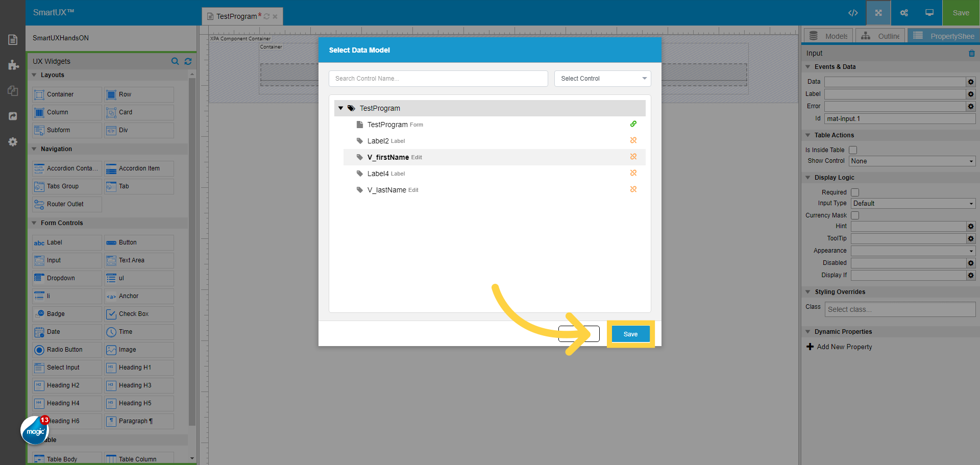Click the Search Control Name field

click(x=438, y=79)
